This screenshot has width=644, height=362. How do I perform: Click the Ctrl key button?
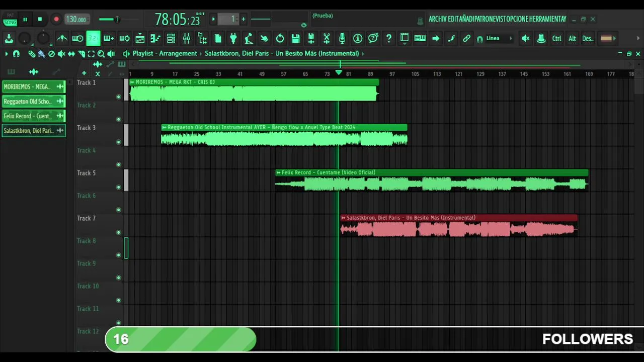pyautogui.click(x=556, y=38)
